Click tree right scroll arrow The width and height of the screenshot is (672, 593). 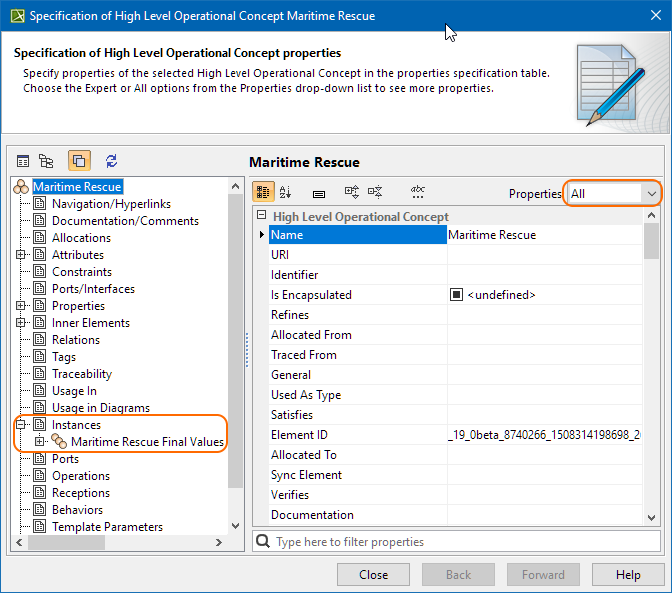[x=219, y=542]
